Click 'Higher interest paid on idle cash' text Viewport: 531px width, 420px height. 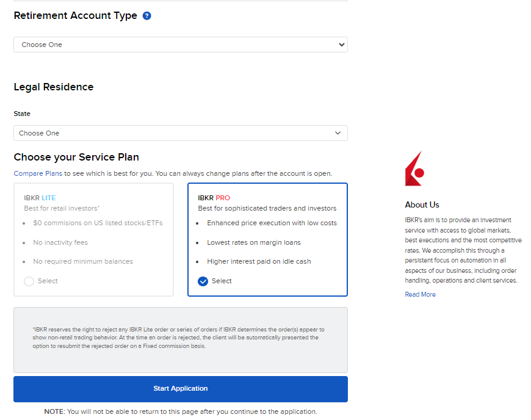coord(259,261)
